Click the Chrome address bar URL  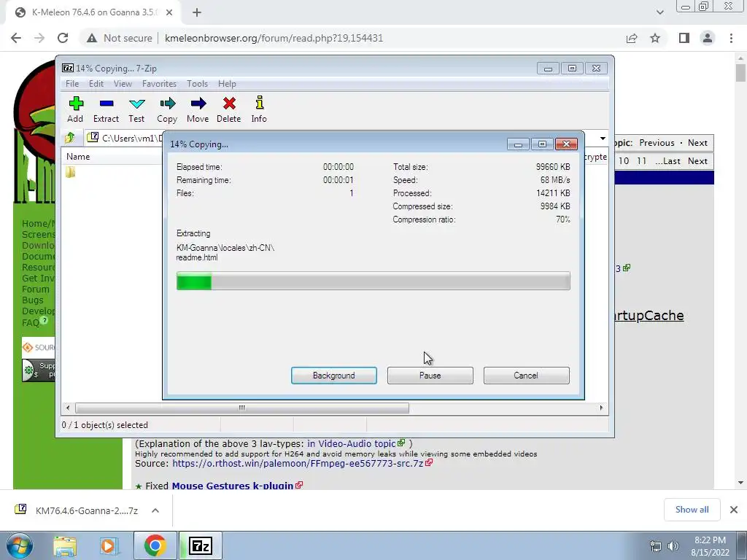tap(274, 38)
